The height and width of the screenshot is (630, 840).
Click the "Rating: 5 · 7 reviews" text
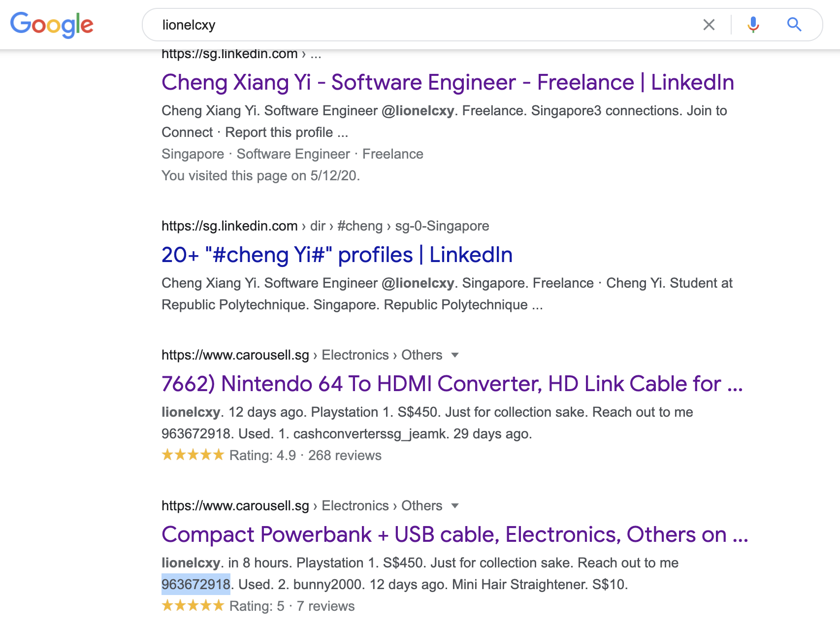coord(292,606)
